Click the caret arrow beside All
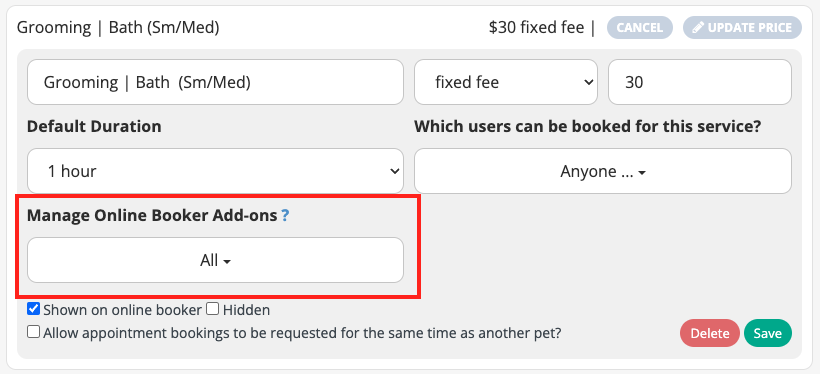 pyautogui.click(x=227, y=262)
